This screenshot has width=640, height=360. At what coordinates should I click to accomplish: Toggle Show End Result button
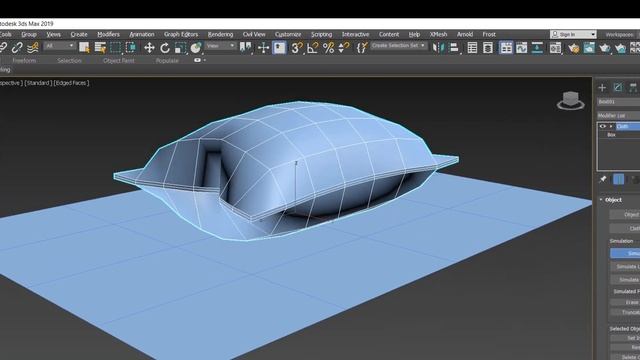(x=618, y=179)
